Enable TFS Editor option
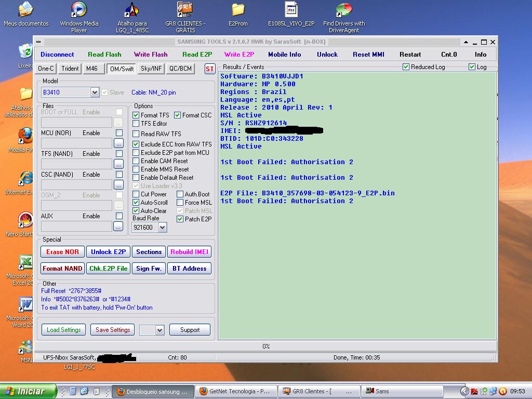532x399 pixels. point(136,124)
